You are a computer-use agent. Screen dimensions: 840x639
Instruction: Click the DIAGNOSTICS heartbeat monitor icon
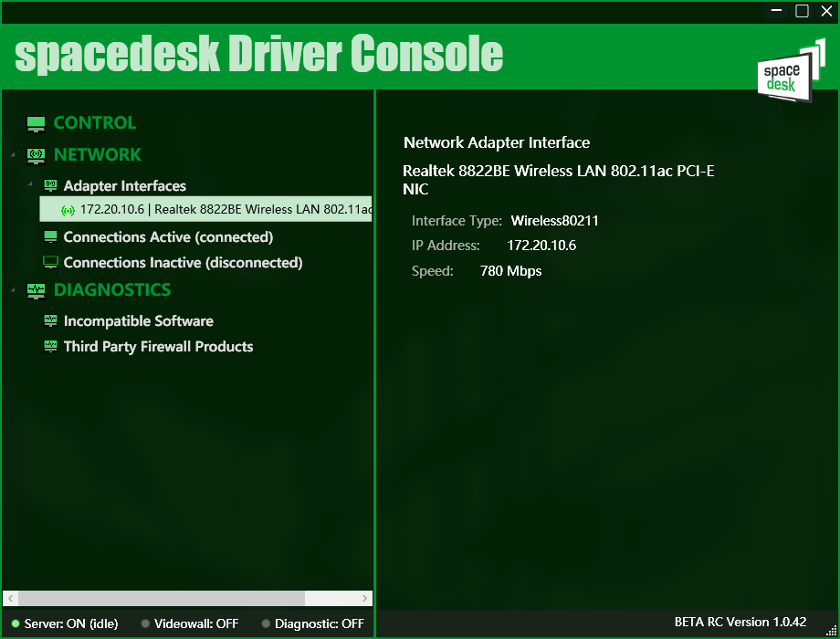coord(36,290)
